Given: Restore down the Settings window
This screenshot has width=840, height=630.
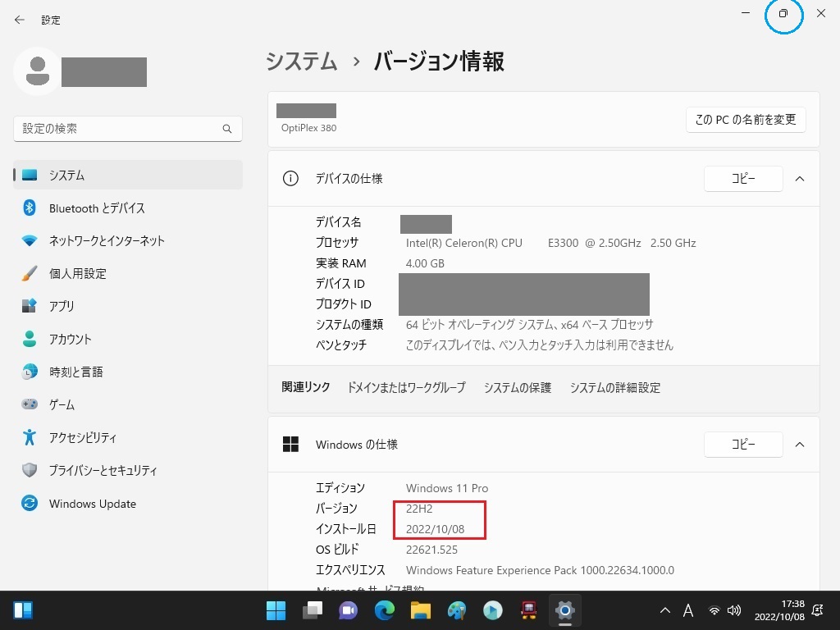Looking at the screenshot, I should (783, 13).
